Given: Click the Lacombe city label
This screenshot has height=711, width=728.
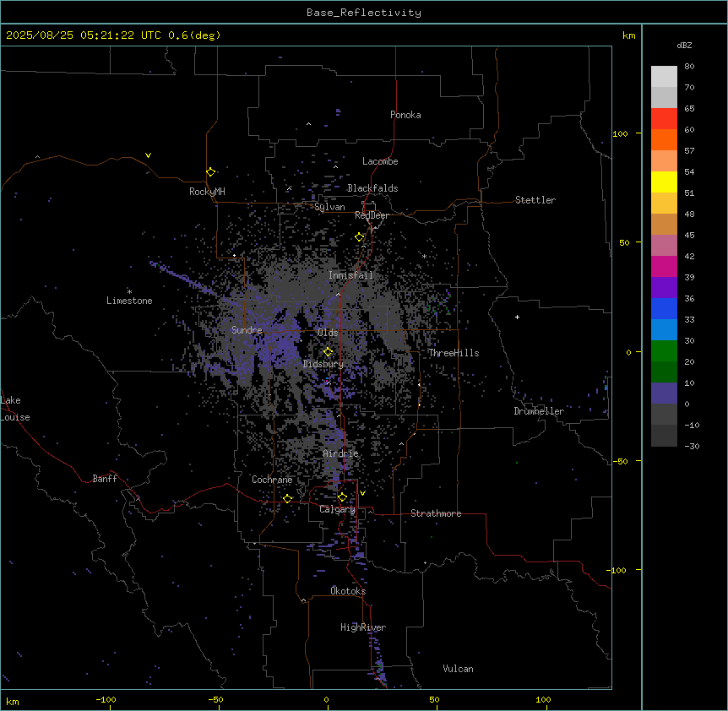Looking at the screenshot, I should 380,161.
